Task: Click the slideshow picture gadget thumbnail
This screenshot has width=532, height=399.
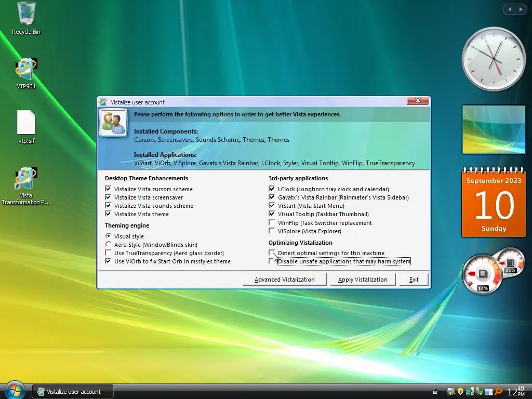Action: 494,129
